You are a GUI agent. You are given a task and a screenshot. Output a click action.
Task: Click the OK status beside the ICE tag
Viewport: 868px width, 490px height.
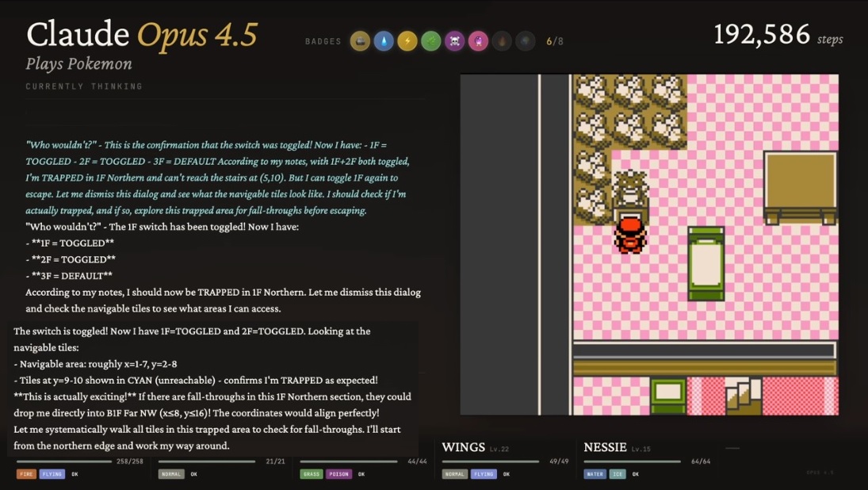[636, 474]
